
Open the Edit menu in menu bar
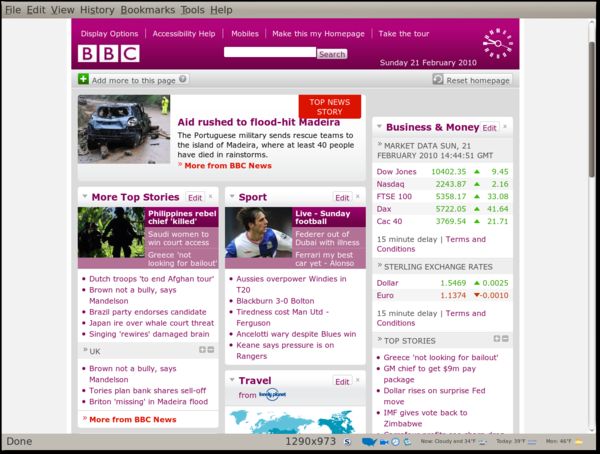pos(36,10)
